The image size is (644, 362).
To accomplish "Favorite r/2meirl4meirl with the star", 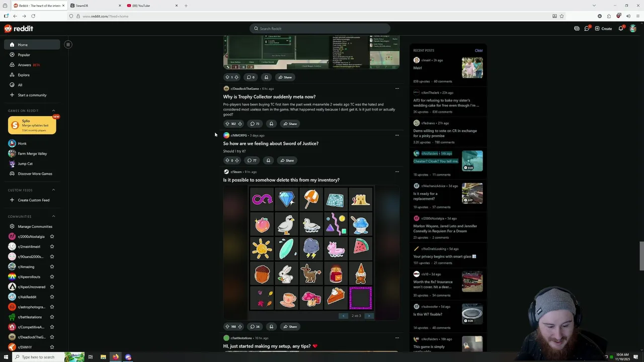I will 52,246.
